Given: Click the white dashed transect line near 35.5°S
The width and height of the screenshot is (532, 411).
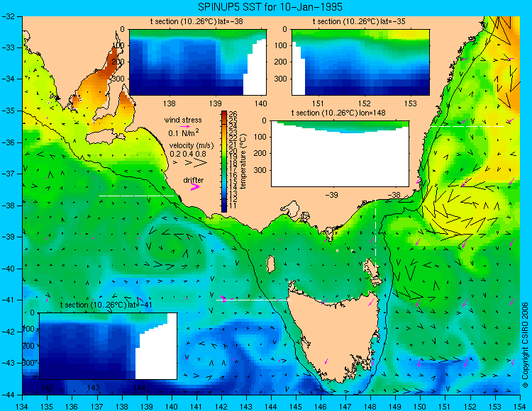Looking at the screenshot, I should (x=467, y=126).
